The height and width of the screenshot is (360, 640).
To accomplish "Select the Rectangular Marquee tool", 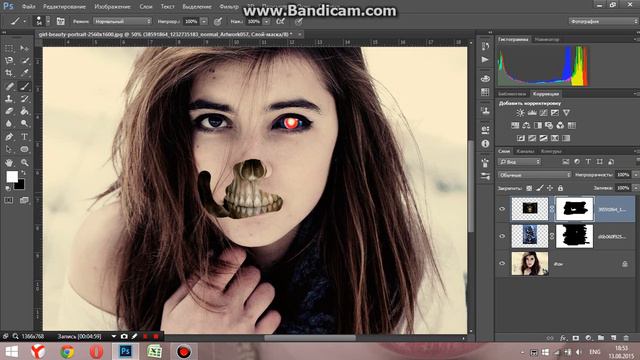I will 9,48.
